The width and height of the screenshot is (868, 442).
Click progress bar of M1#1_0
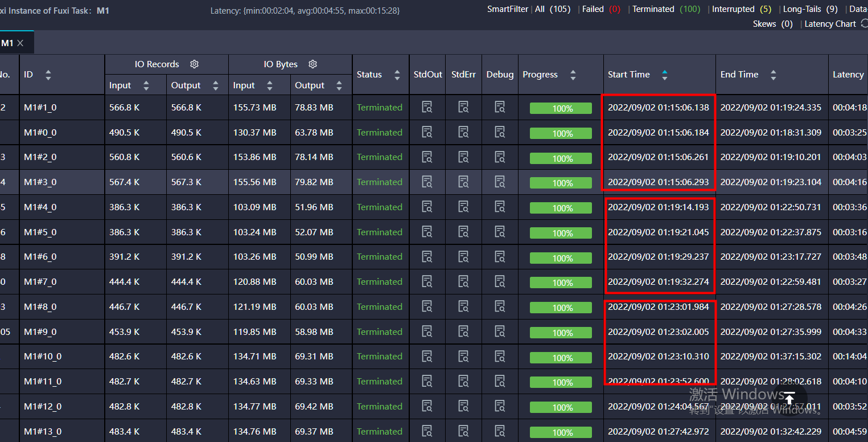tap(561, 108)
